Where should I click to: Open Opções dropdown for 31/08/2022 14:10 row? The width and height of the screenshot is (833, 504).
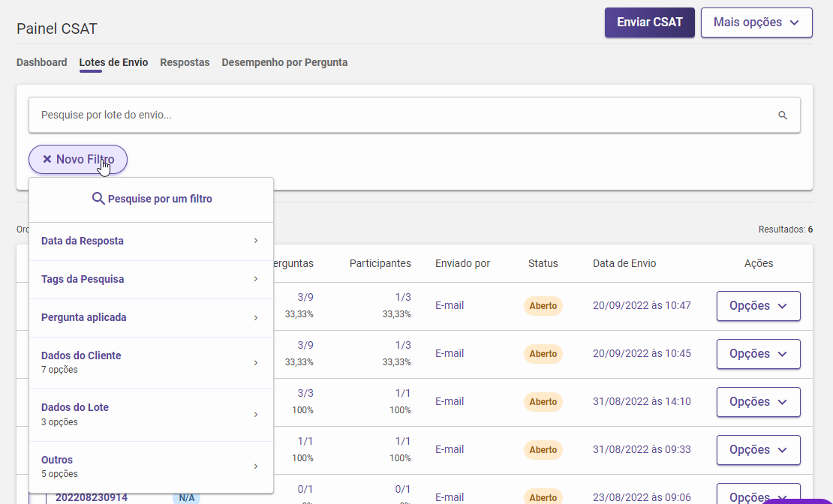pos(758,402)
